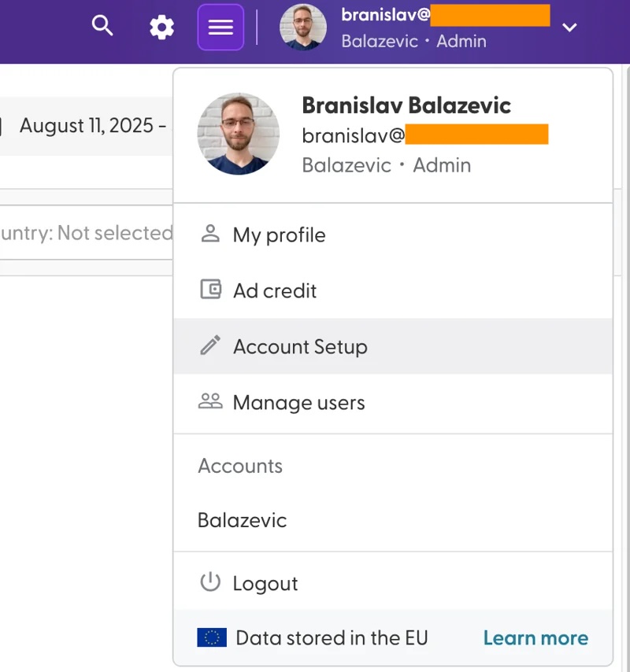Open Account Setup from the menu
Image resolution: width=630 pixels, height=672 pixels.
coord(393,346)
